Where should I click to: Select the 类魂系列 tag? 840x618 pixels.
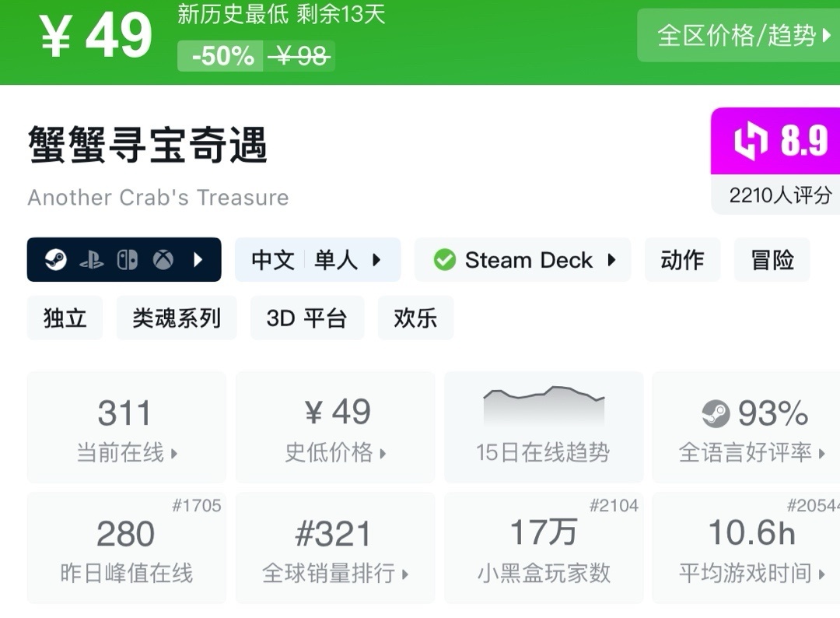(177, 318)
